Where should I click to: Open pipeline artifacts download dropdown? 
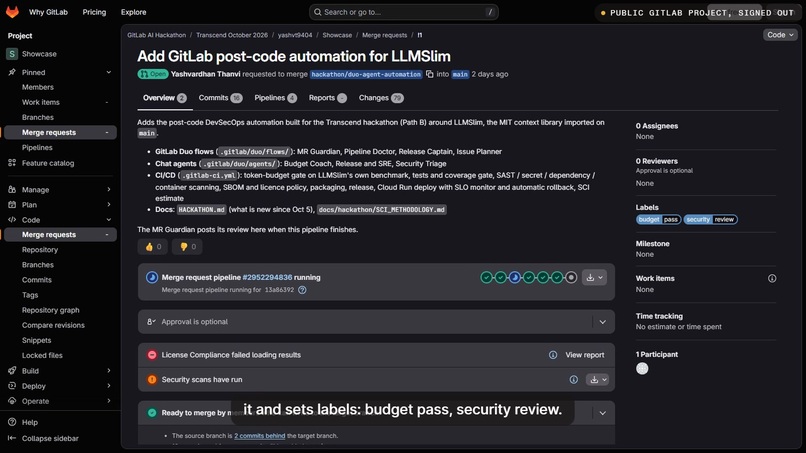tap(594, 278)
